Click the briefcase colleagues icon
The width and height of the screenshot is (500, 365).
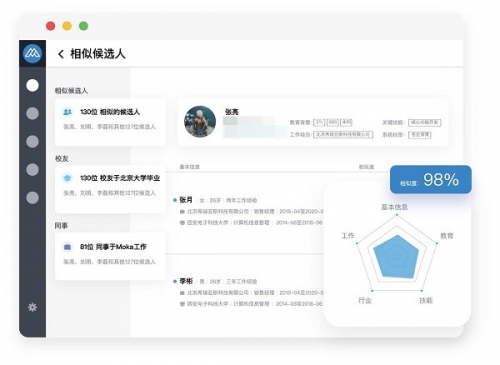tap(67, 247)
